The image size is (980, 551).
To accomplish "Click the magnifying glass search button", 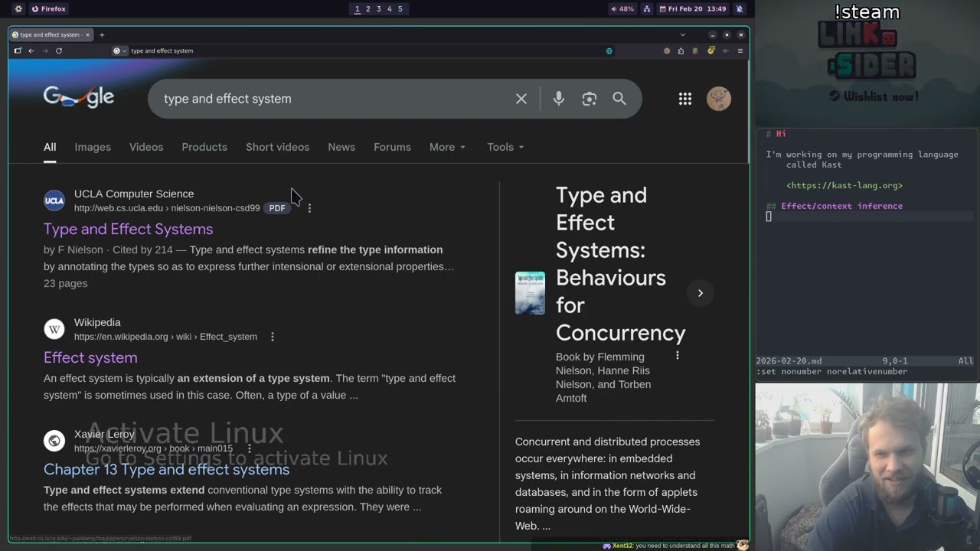I will tap(619, 99).
